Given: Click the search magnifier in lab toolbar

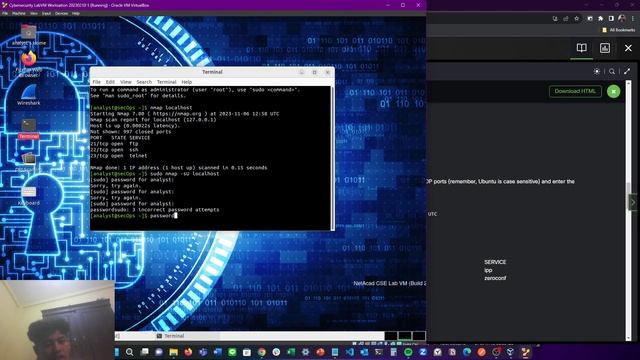Looking at the screenshot, I should click(612, 71).
